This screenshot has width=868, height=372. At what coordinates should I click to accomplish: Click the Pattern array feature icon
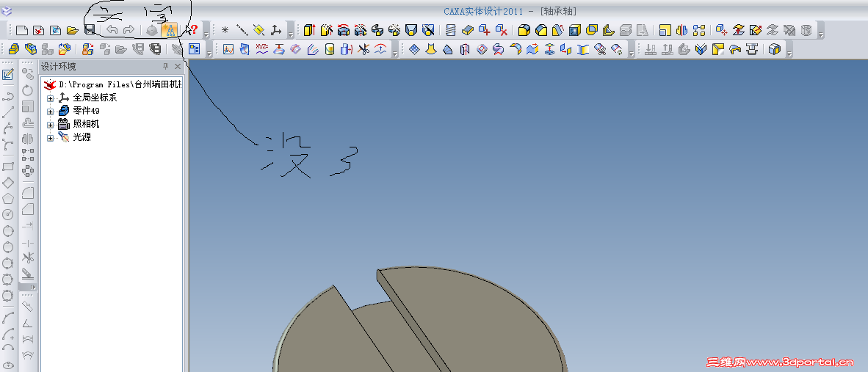(699, 30)
